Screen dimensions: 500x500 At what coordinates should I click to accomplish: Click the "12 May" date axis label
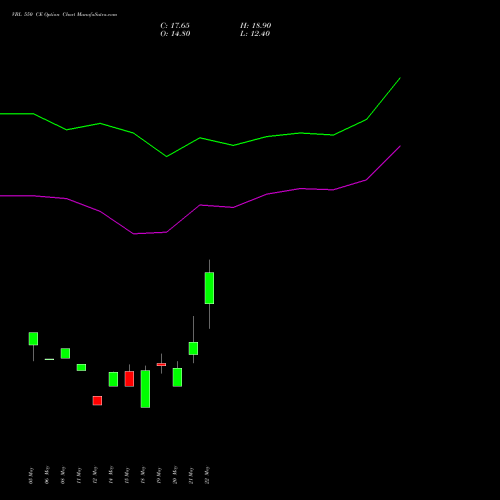pos(95,475)
